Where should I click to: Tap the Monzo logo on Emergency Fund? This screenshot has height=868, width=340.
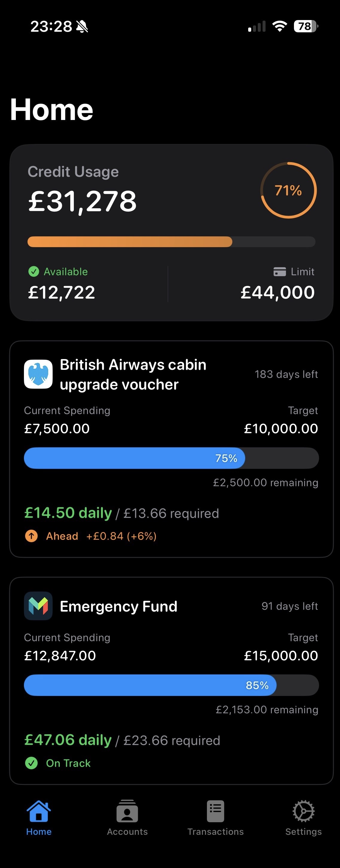[x=38, y=606]
